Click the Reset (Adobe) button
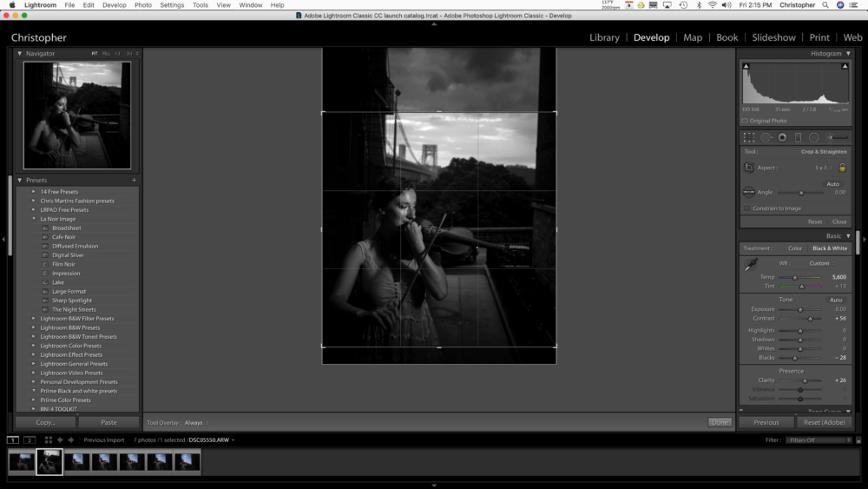Image resolution: width=868 pixels, height=489 pixels. 825,422
